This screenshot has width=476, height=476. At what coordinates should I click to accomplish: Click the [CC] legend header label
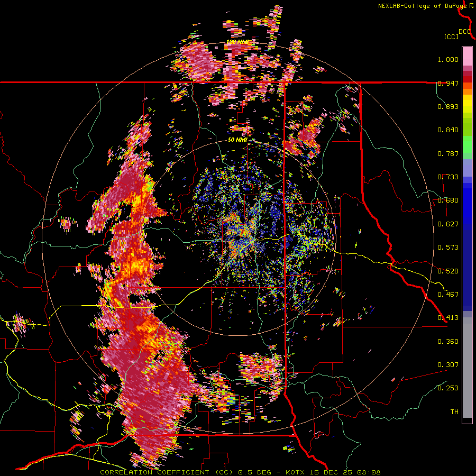coord(451,36)
